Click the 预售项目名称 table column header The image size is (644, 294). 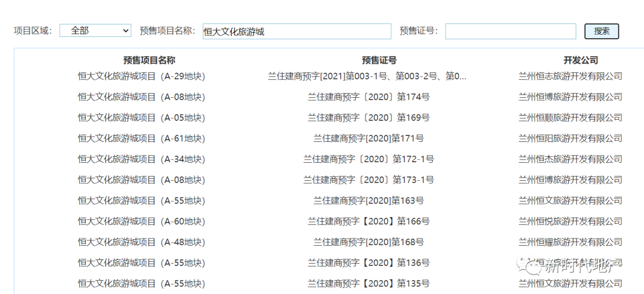tap(150, 60)
